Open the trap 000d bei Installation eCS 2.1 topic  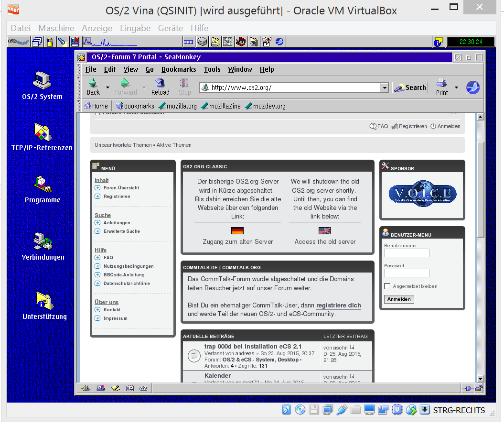click(253, 347)
